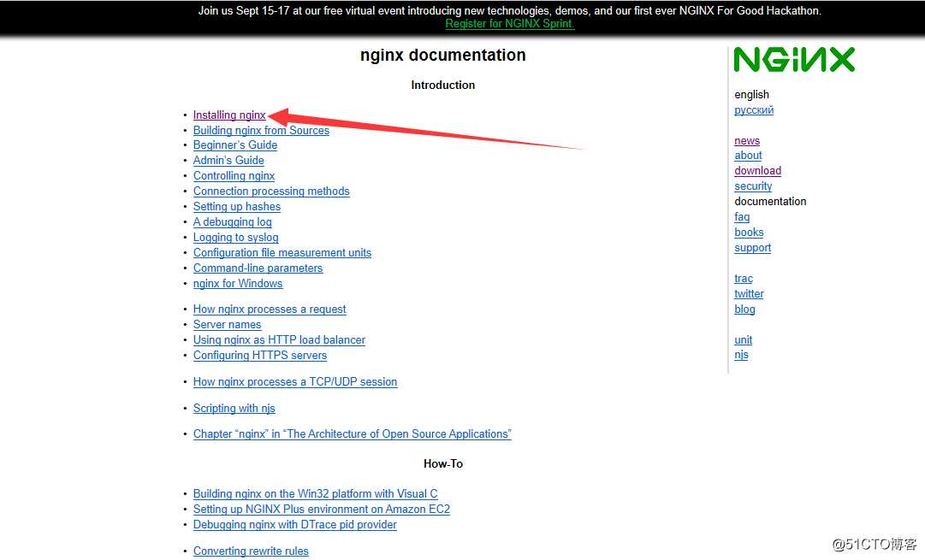Open the security sidebar link
The width and height of the screenshot is (925, 560).
pyautogui.click(x=753, y=186)
